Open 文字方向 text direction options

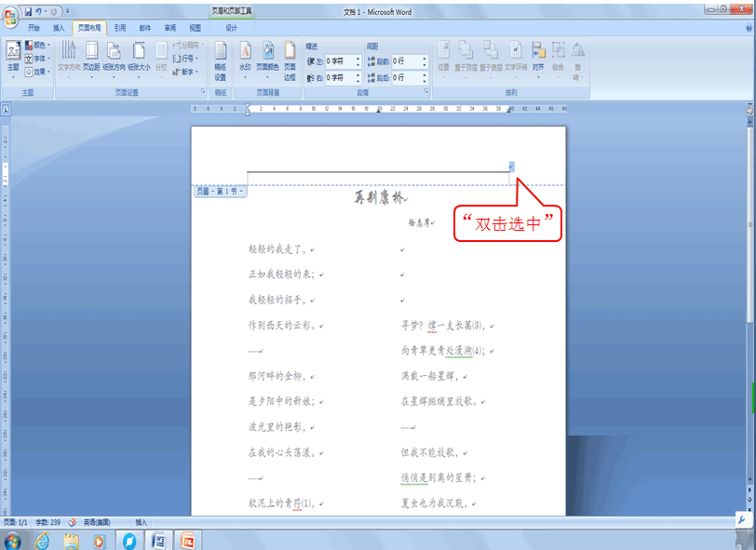pos(69,60)
